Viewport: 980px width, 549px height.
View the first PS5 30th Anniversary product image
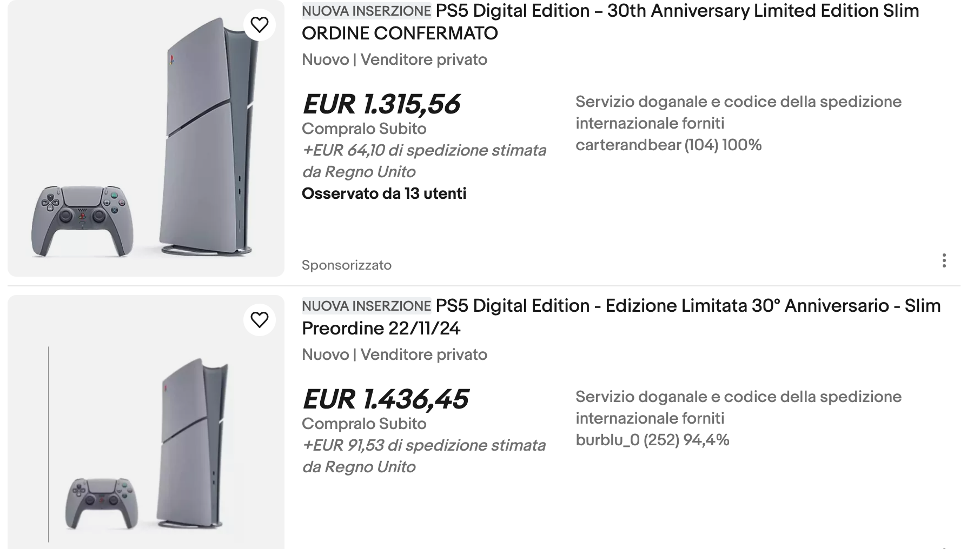146,138
